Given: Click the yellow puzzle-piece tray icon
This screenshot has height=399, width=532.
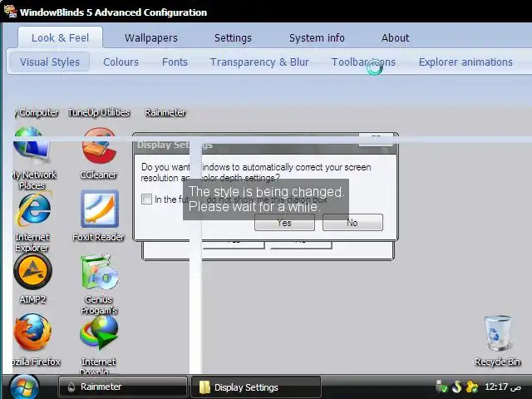Looking at the screenshot, I should point(472,387).
